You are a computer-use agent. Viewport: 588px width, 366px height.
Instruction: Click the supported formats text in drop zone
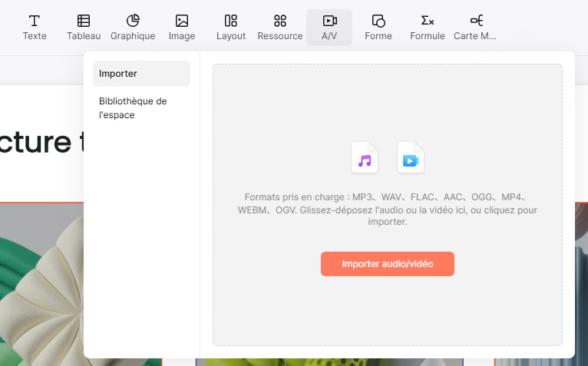388,209
